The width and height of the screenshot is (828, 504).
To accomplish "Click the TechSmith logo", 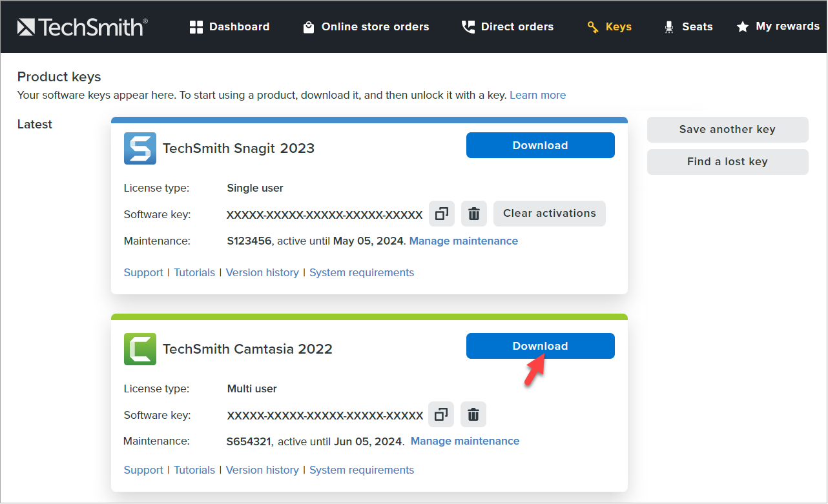I will (x=82, y=26).
